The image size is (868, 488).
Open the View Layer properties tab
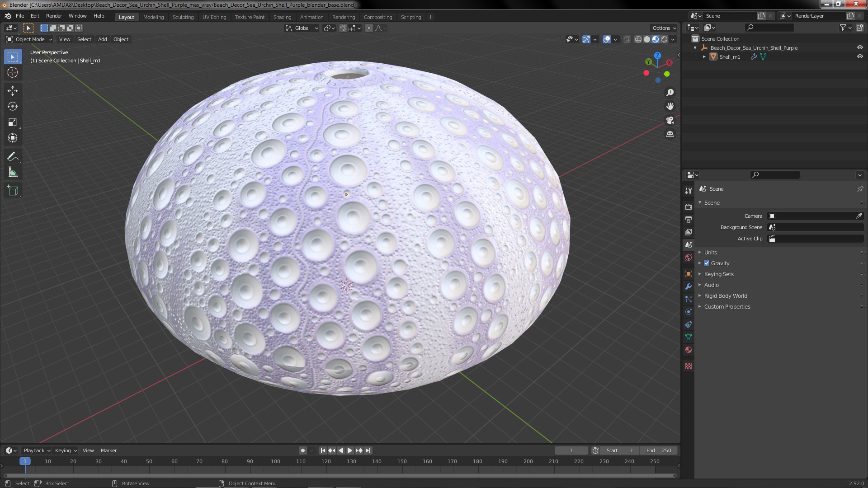[689, 232]
